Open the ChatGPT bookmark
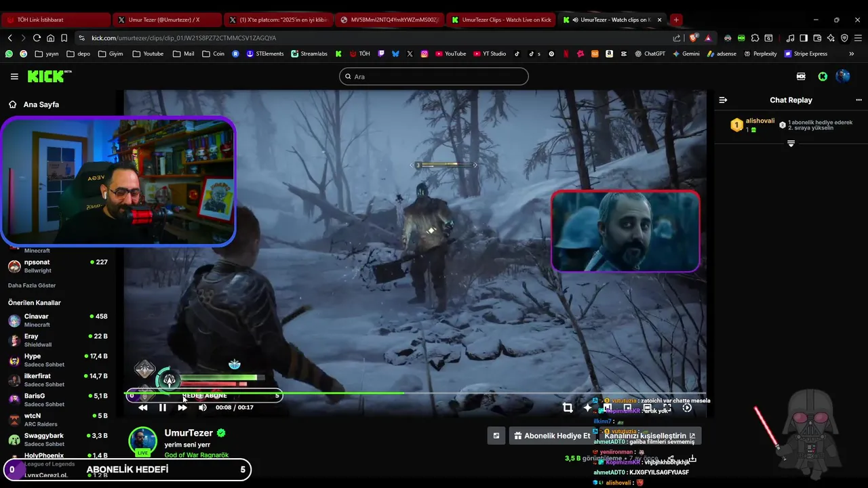This screenshot has width=868, height=488. click(650, 54)
